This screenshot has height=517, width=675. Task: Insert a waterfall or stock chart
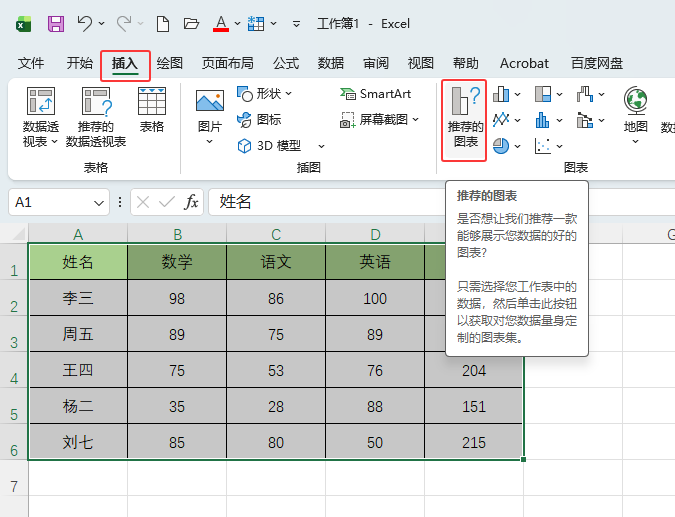click(585, 94)
